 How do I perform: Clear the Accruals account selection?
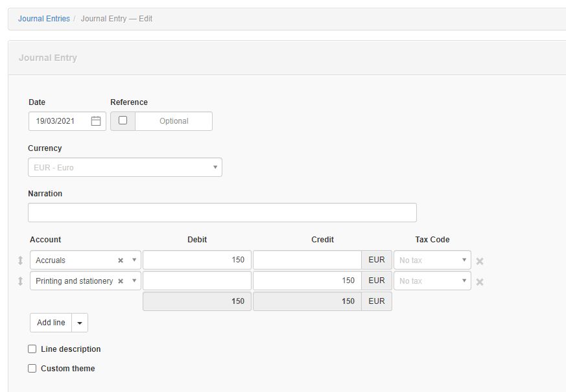(x=121, y=260)
